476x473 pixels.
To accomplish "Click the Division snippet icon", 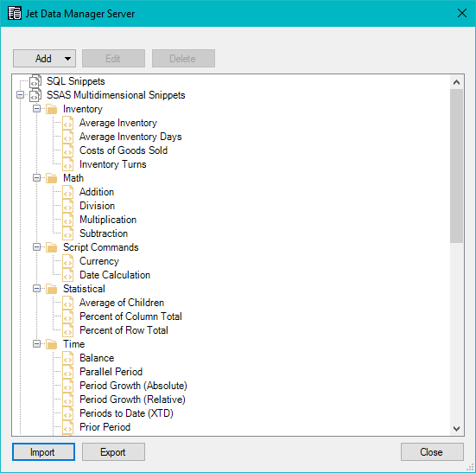I will [68, 206].
